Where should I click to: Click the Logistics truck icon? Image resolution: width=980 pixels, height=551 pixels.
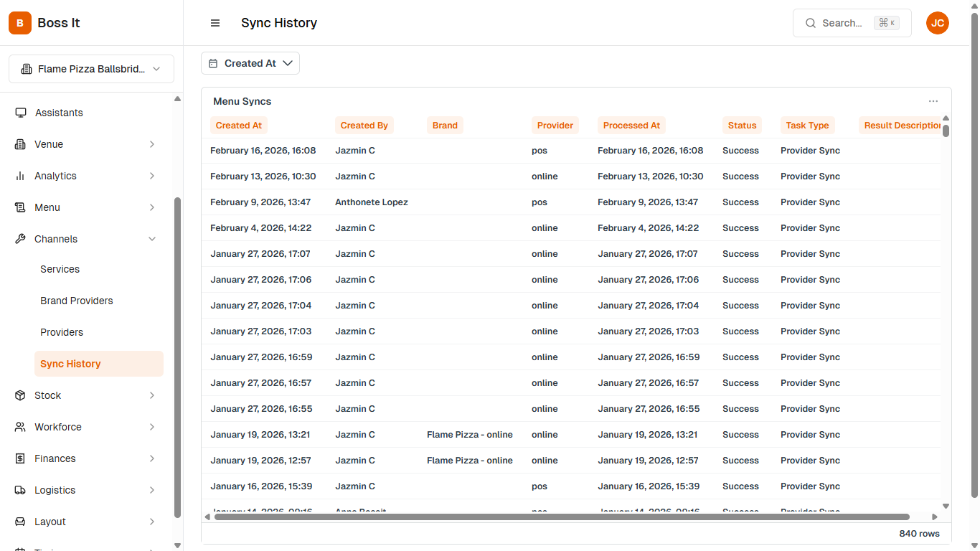click(20, 490)
